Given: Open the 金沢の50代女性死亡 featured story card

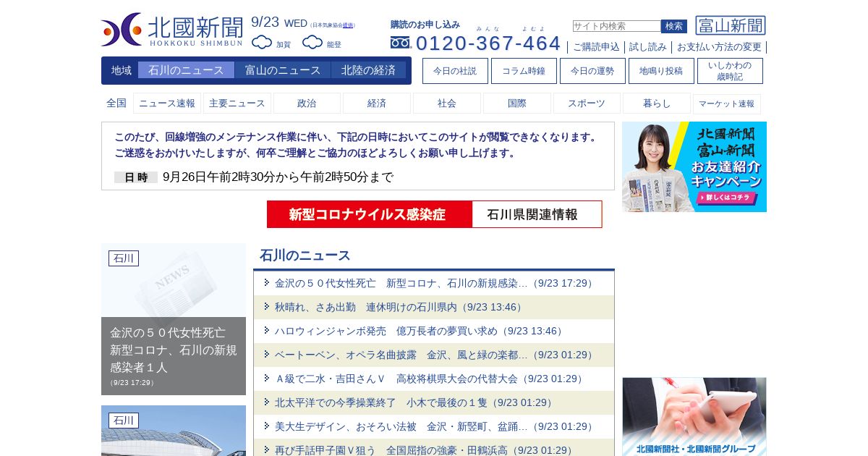Looking at the screenshot, I should tap(174, 319).
